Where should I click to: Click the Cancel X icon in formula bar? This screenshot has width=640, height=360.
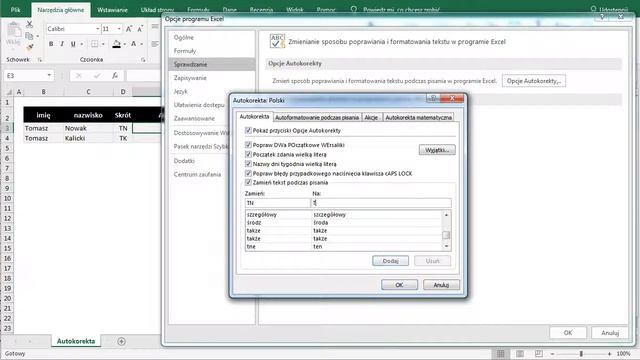coord(78,76)
